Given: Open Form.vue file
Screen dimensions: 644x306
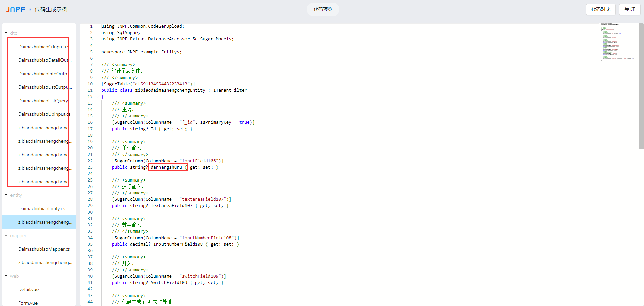Looking at the screenshot, I should (28, 303).
